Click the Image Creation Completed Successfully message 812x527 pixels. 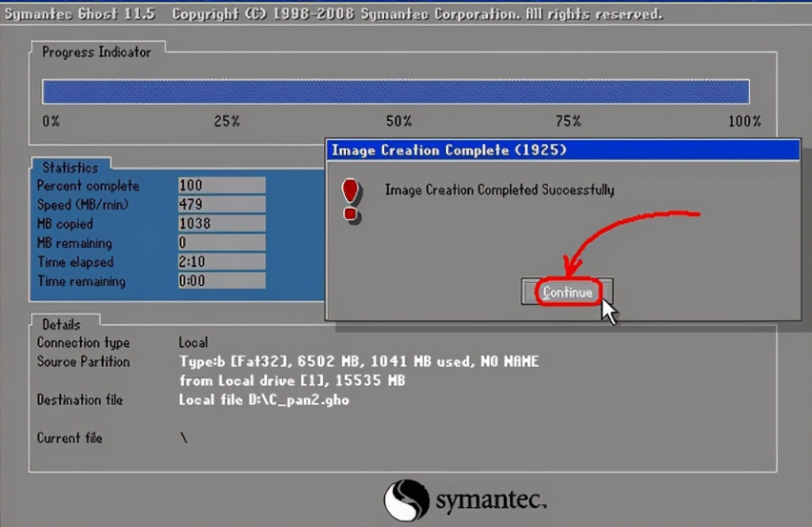pyautogui.click(x=499, y=190)
